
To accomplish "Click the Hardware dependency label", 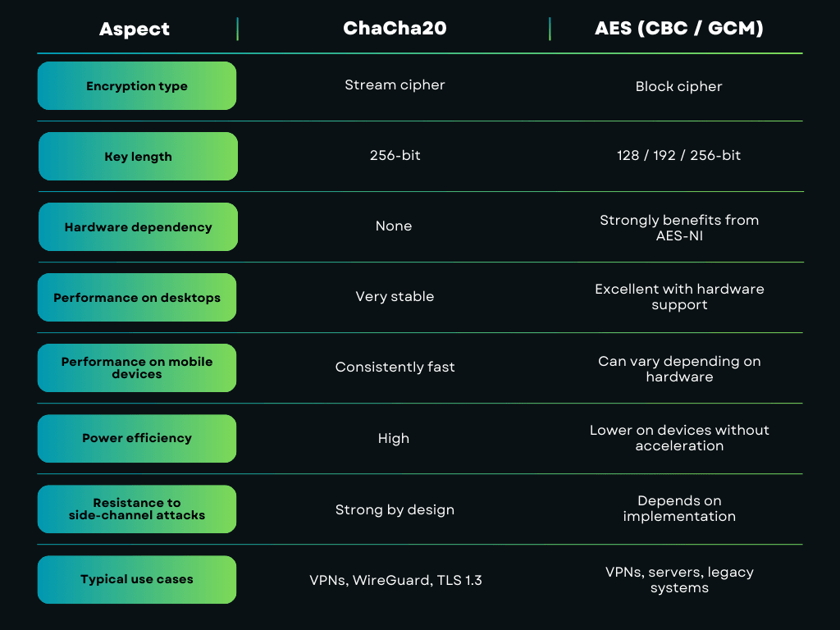I will 138,226.
